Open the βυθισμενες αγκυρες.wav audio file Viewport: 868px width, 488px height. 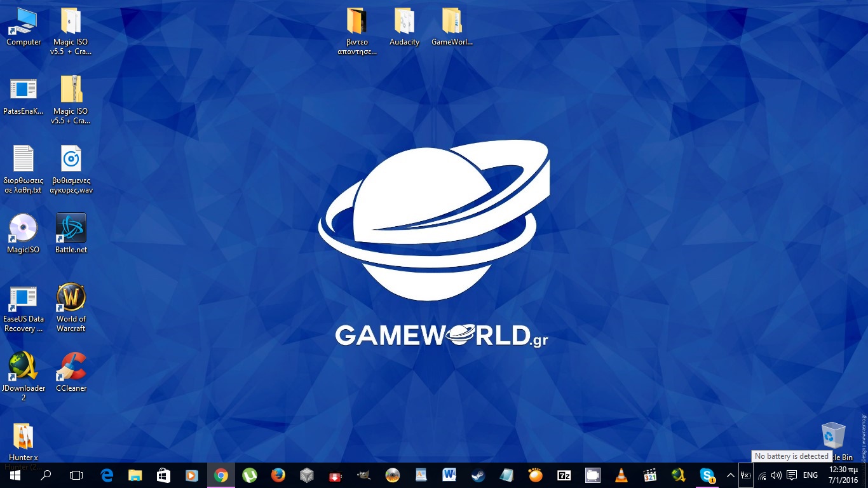pyautogui.click(x=71, y=170)
